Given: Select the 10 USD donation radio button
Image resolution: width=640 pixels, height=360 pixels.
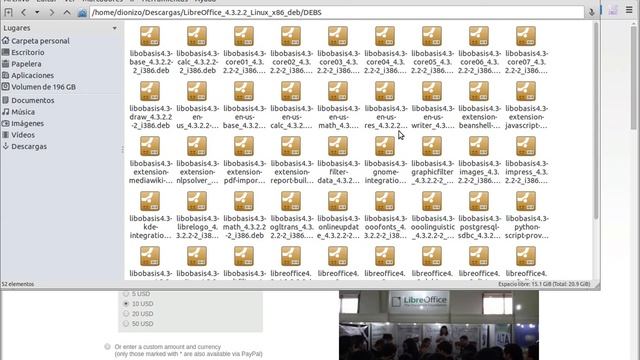Looking at the screenshot, I should click(x=126, y=304).
